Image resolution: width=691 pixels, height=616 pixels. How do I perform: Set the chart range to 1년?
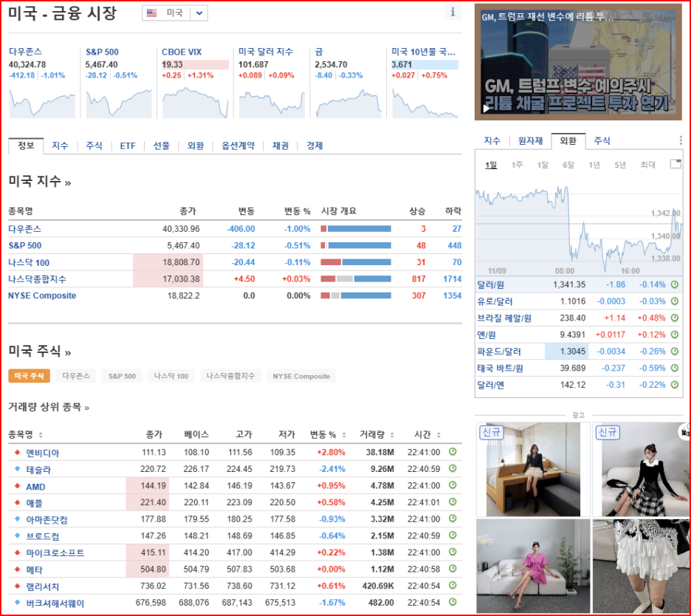pyautogui.click(x=594, y=165)
